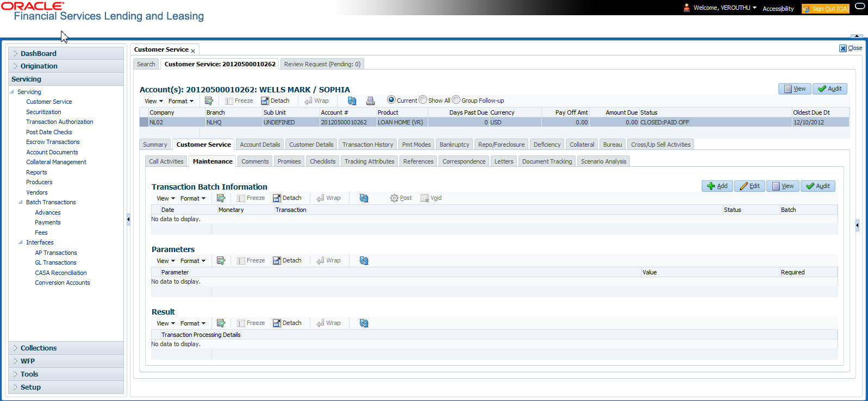
Task: Open the Call Activities sub-tab
Action: tap(166, 161)
